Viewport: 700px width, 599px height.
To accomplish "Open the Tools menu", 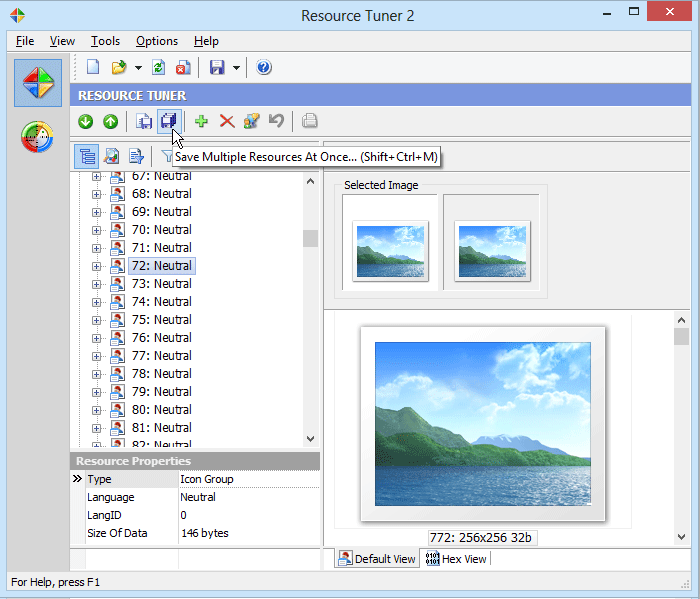I will click(105, 41).
